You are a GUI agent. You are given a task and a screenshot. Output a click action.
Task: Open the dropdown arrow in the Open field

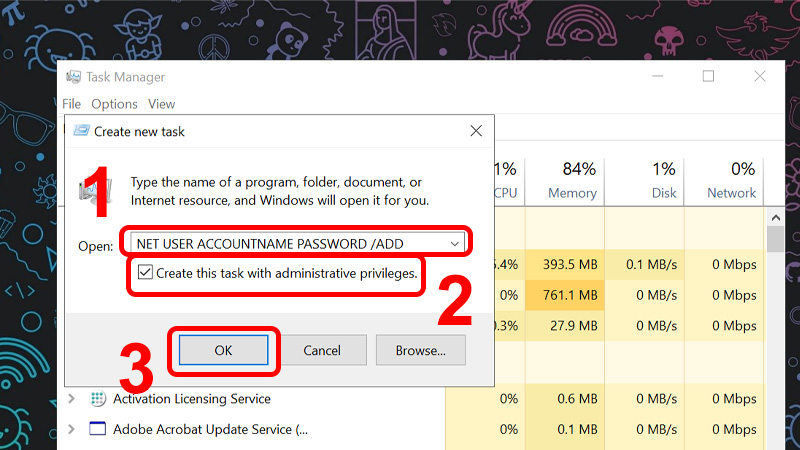[455, 244]
